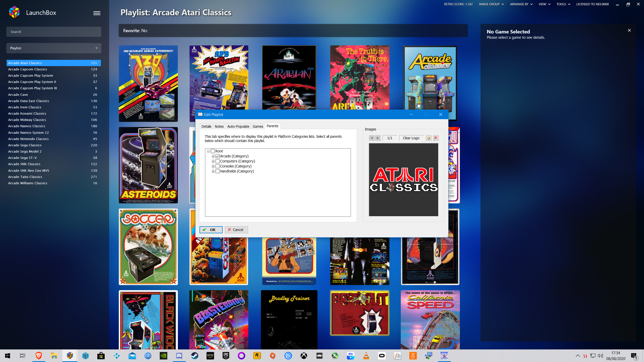The height and width of the screenshot is (362, 644).
Task: Open the View dropdown menu
Action: tap(544, 4)
